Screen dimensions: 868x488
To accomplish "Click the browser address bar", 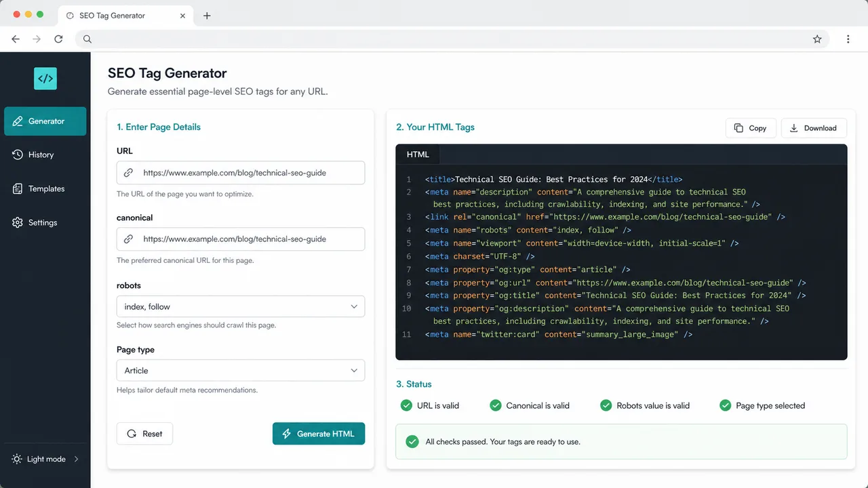I will point(452,39).
